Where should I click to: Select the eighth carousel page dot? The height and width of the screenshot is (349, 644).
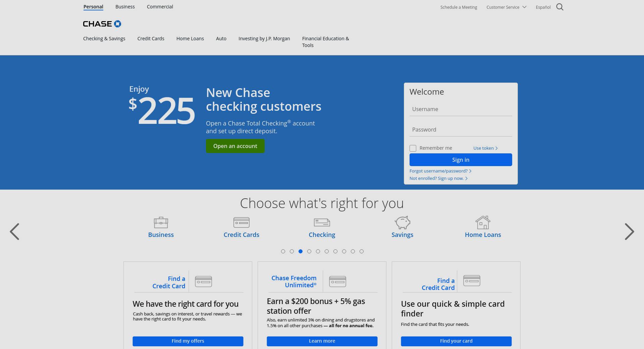(344, 251)
